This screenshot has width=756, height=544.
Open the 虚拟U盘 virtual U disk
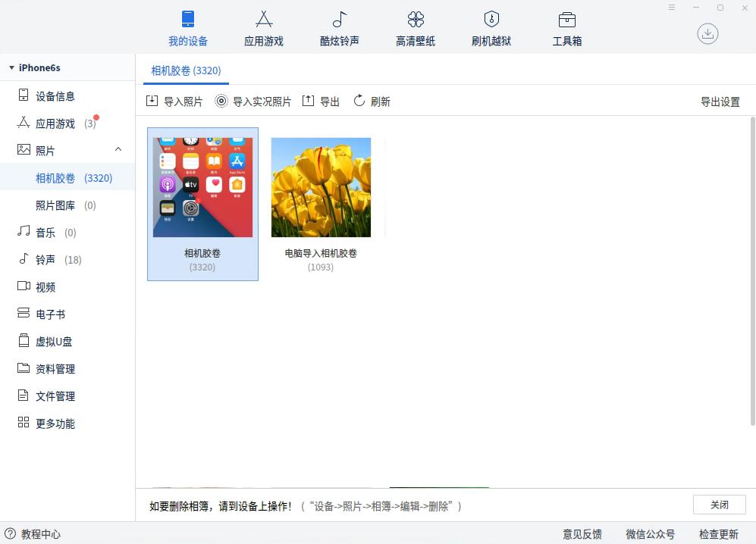tap(52, 342)
